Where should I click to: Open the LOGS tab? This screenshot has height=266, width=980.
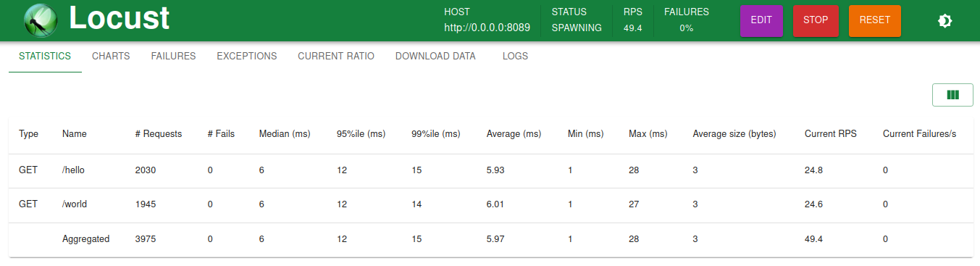click(x=515, y=56)
